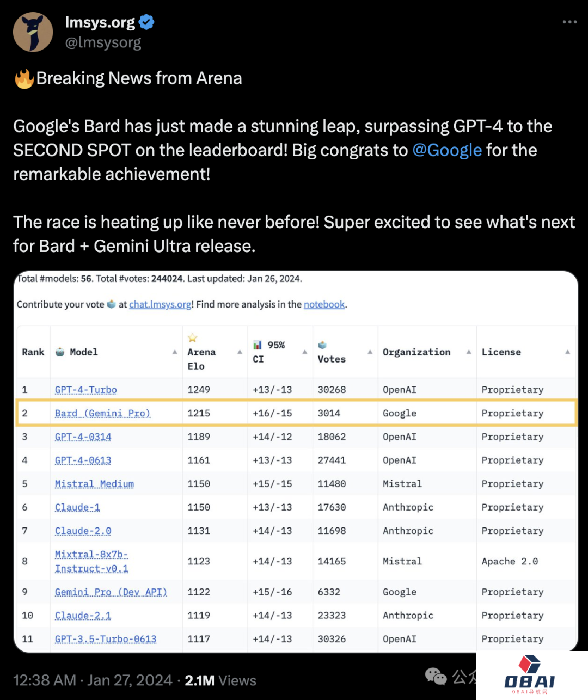The image size is (588, 700).
Task: Click the blue verified badge
Action: (146, 22)
